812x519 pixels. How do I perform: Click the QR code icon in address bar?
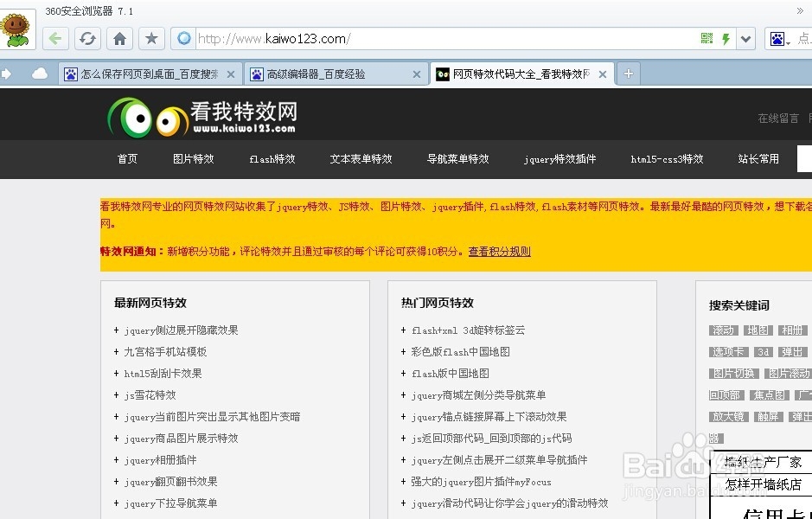point(706,38)
